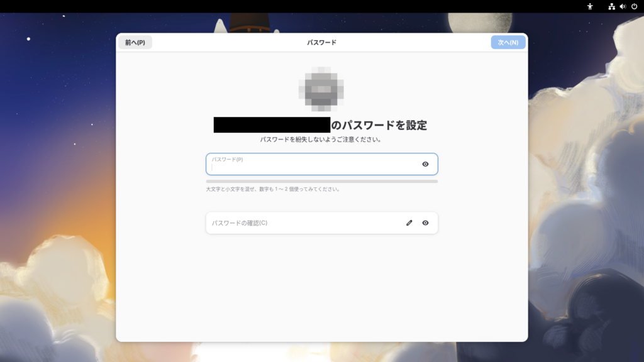Click the small パスワード(P) label inside field

click(227, 159)
